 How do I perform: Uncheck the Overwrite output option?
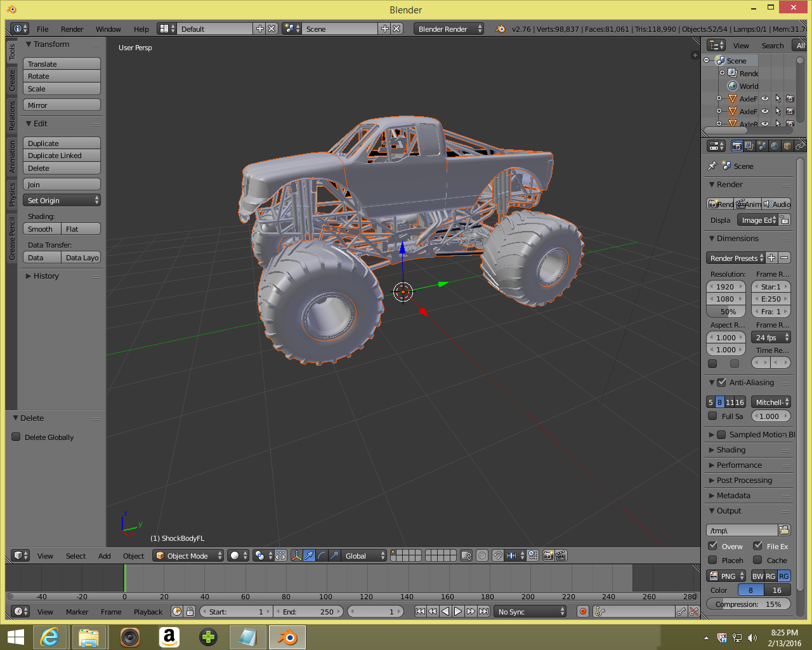click(x=713, y=546)
